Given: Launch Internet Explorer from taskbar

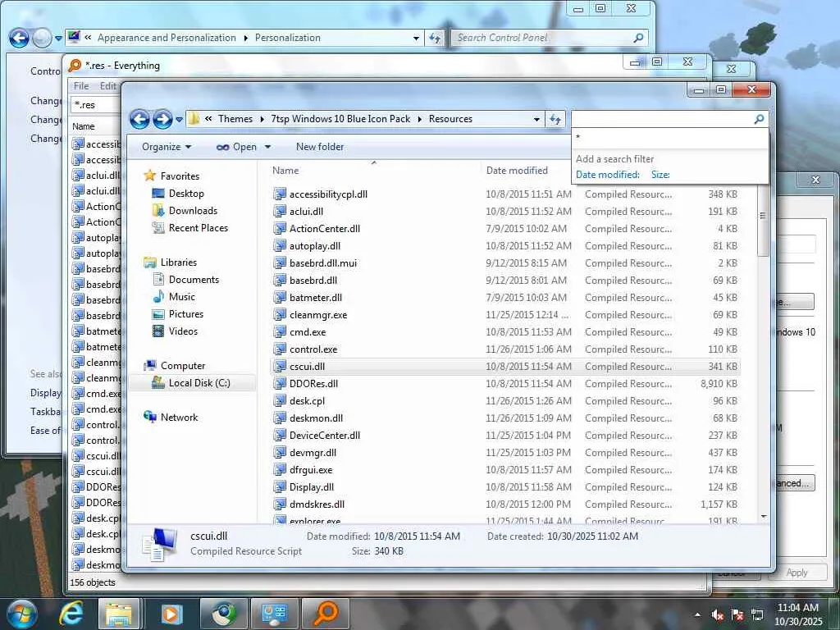Looking at the screenshot, I should point(71,614).
